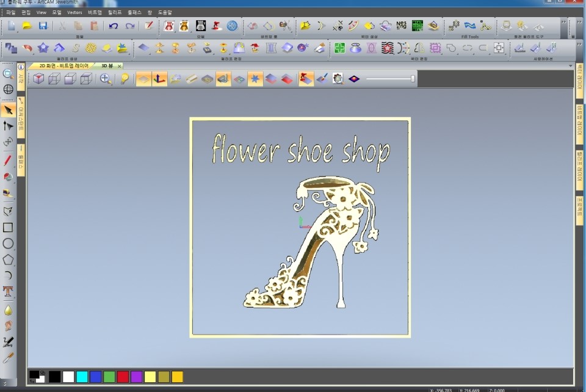The width and height of the screenshot is (586, 392).
Task: Toggle the gray block material display icon
Action: tap(208, 79)
